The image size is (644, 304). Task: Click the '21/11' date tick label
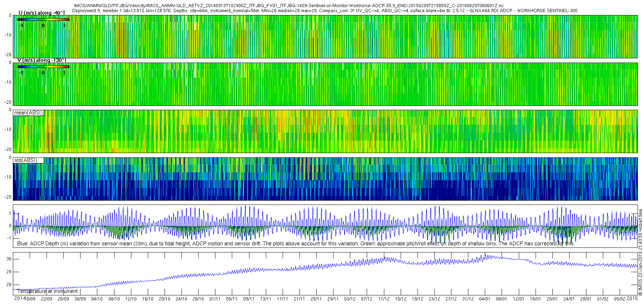(299, 299)
